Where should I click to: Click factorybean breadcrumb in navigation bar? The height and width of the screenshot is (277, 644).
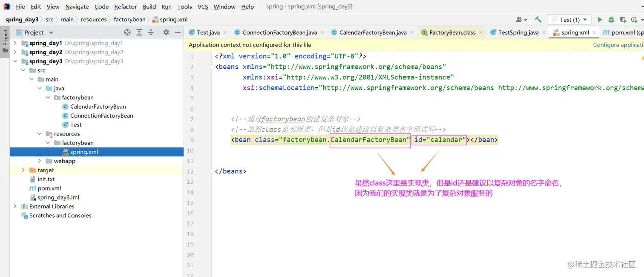pos(129,20)
